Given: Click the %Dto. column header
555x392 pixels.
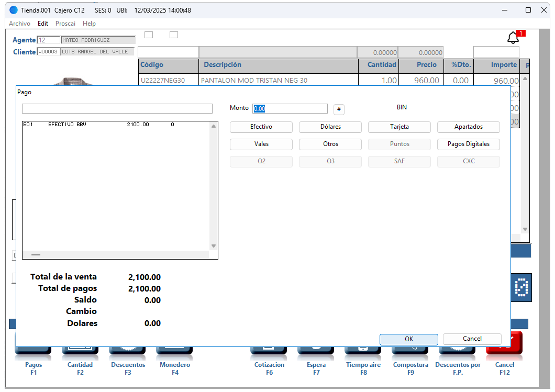Looking at the screenshot, I should 459,66.
